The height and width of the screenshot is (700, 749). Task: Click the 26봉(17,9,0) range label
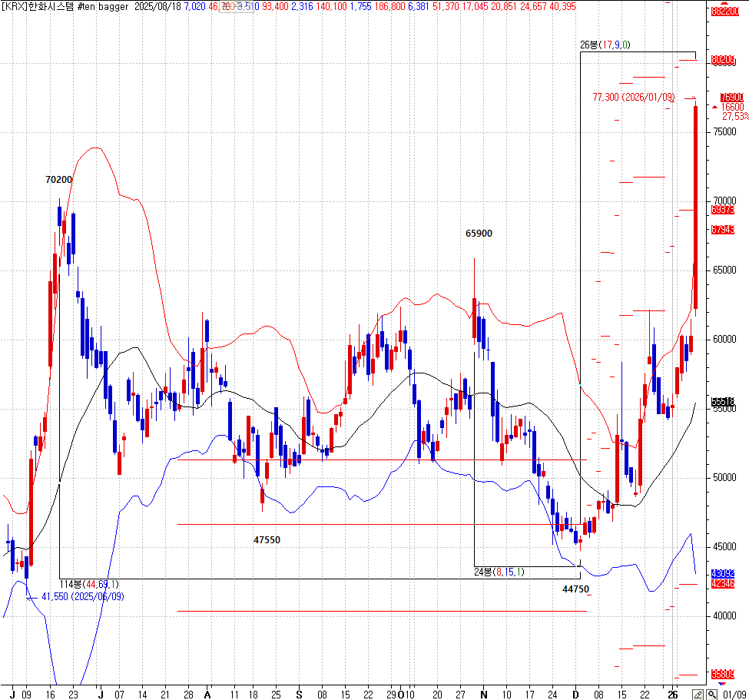(605, 45)
